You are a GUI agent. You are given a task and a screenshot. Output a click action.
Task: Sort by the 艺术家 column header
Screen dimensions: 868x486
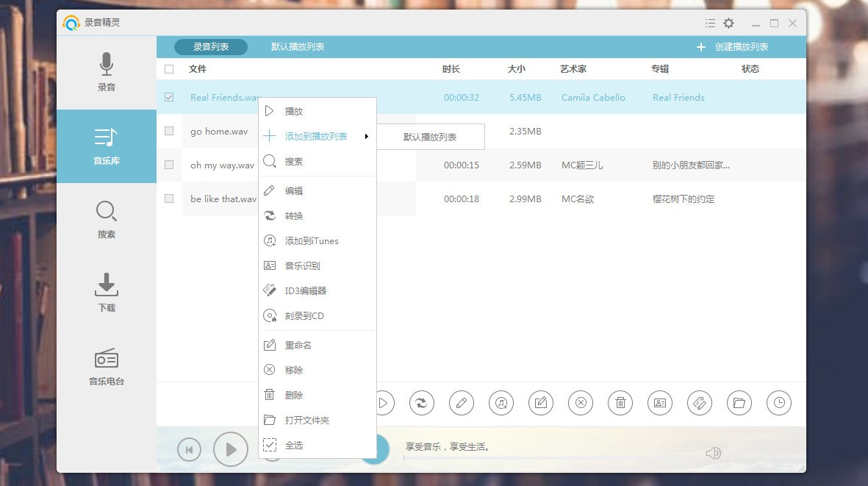point(573,69)
